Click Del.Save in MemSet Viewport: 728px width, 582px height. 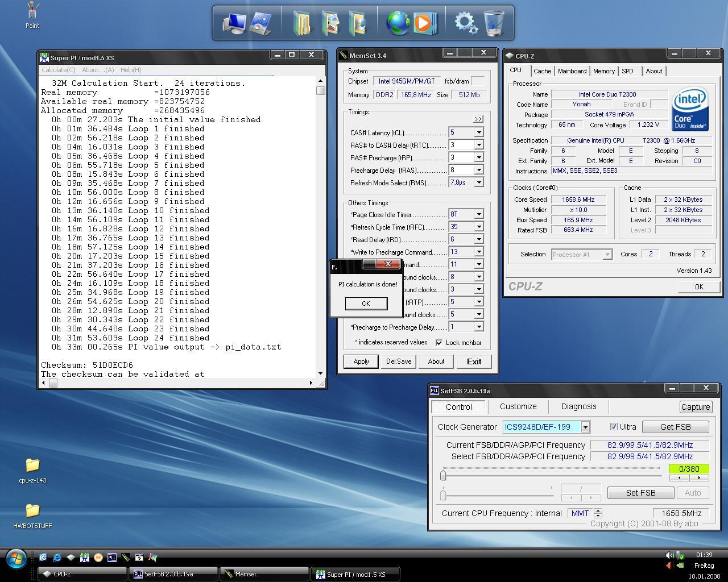pos(399,361)
